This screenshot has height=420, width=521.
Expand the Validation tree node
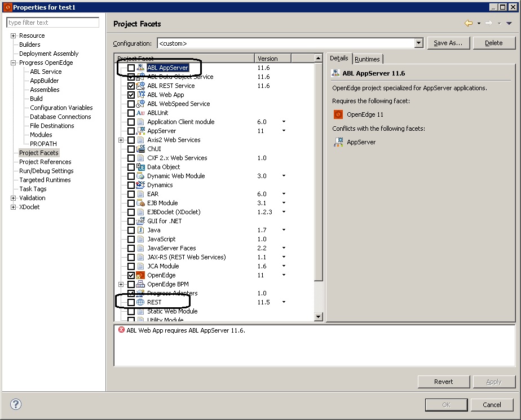pyautogui.click(x=13, y=198)
